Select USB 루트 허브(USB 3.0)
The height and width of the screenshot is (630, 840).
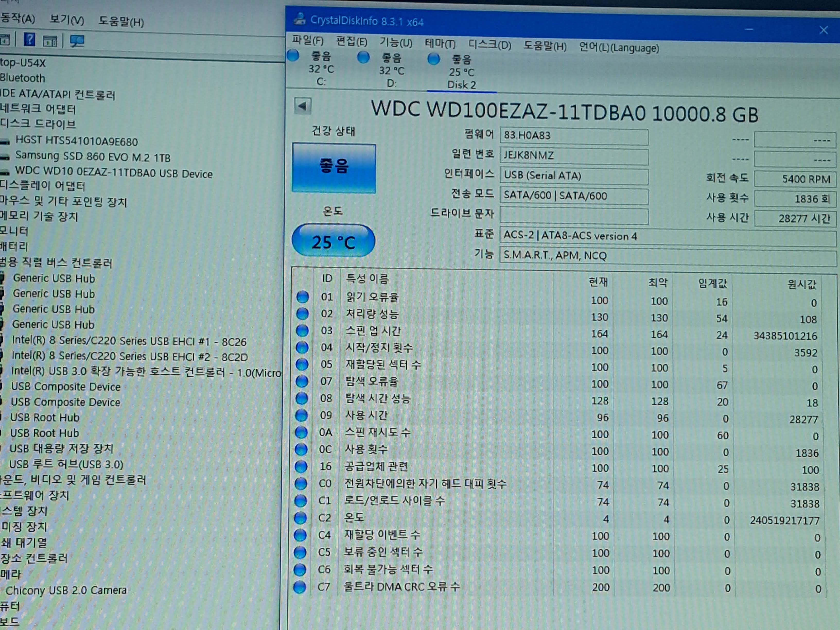(x=66, y=465)
